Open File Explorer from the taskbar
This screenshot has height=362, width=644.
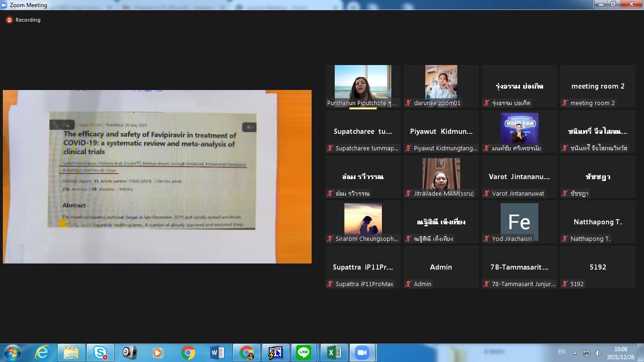click(71, 353)
